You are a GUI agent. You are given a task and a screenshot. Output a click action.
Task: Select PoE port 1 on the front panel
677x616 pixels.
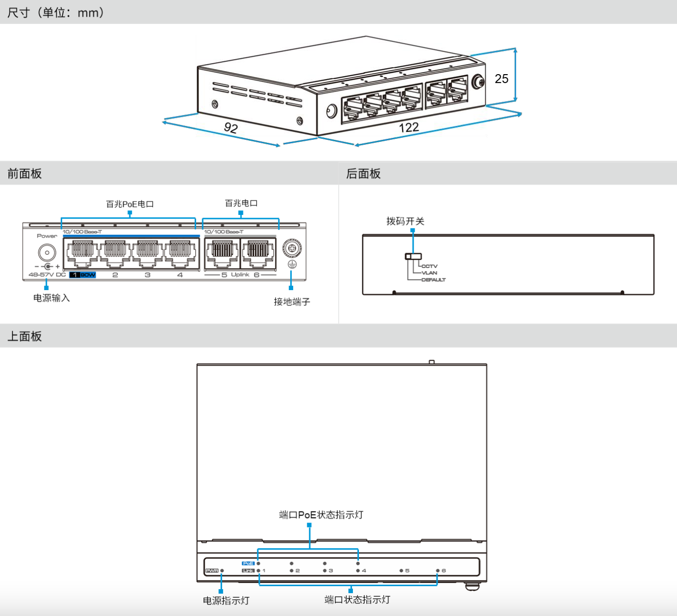pos(82,252)
